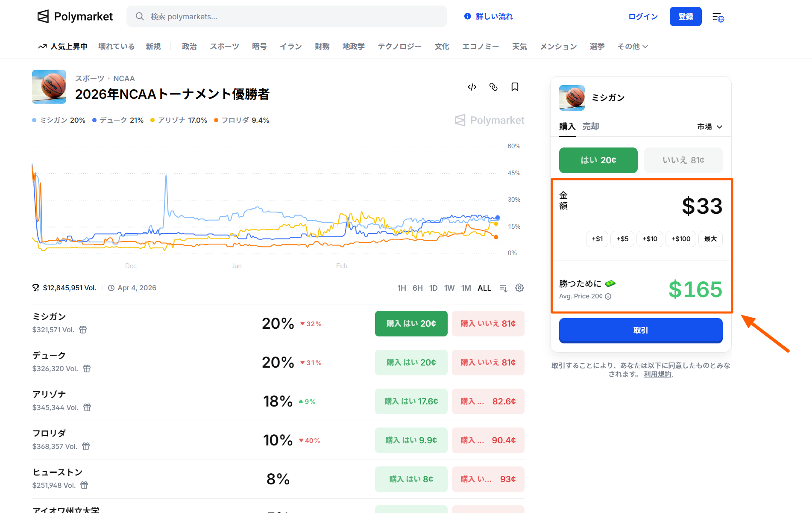The image size is (812, 513).
Task: Copy the market link icon
Action: tap(493, 87)
